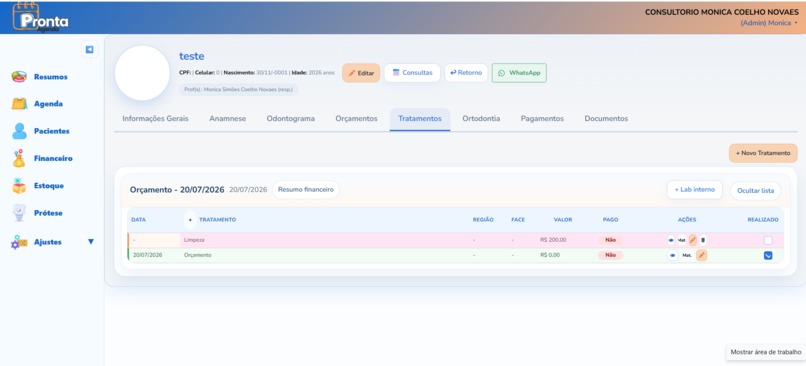Open the Documentos tab

[x=606, y=119]
